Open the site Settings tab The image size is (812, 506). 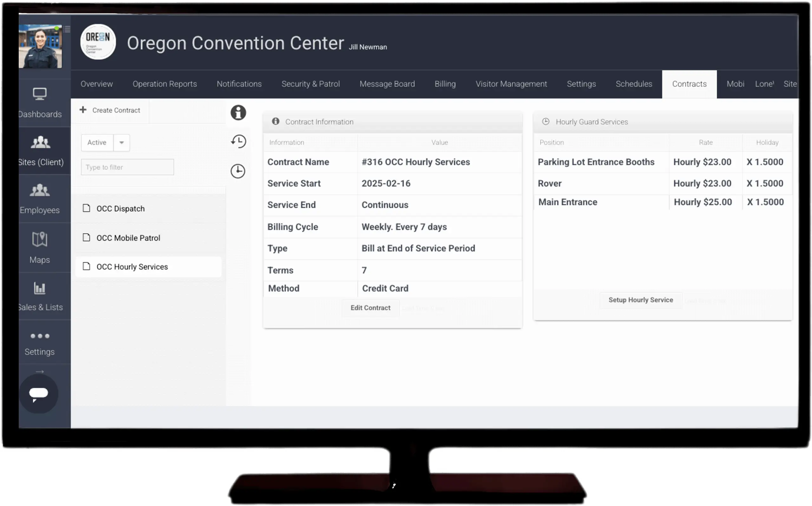coord(581,84)
